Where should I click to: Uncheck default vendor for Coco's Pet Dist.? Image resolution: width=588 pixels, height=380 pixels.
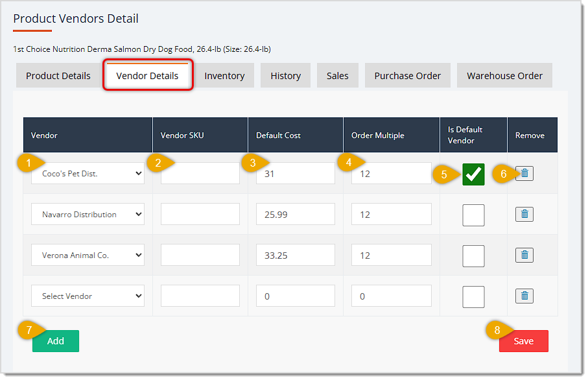(473, 174)
